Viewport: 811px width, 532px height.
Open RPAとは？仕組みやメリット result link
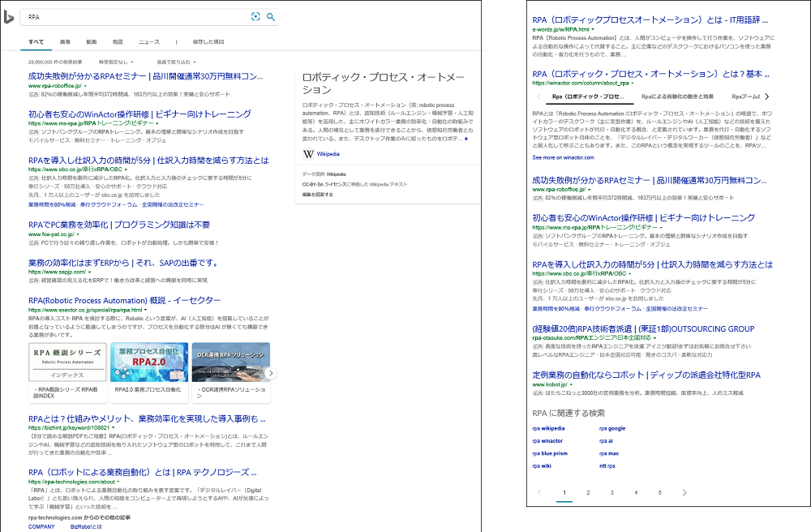[x=147, y=418]
